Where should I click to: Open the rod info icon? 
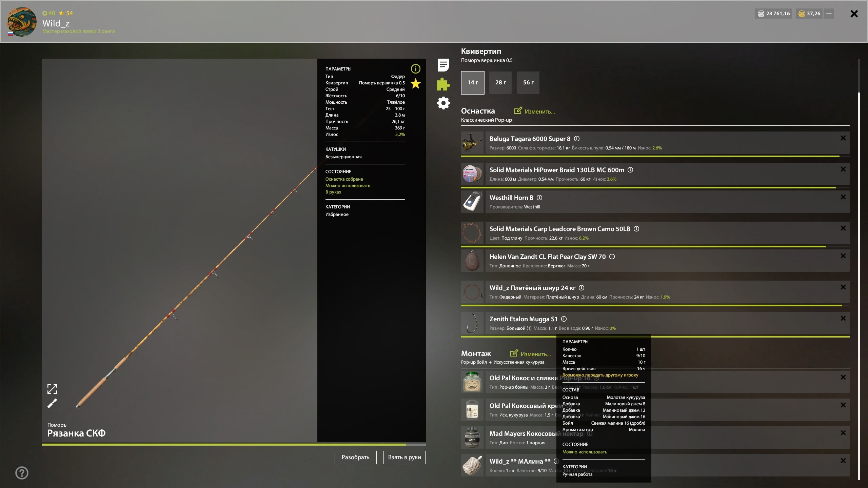(415, 69)
